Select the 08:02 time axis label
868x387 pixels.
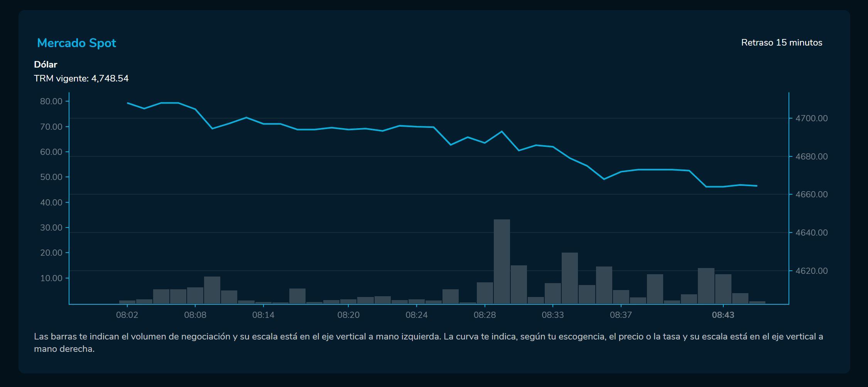[x=127, y=315]
